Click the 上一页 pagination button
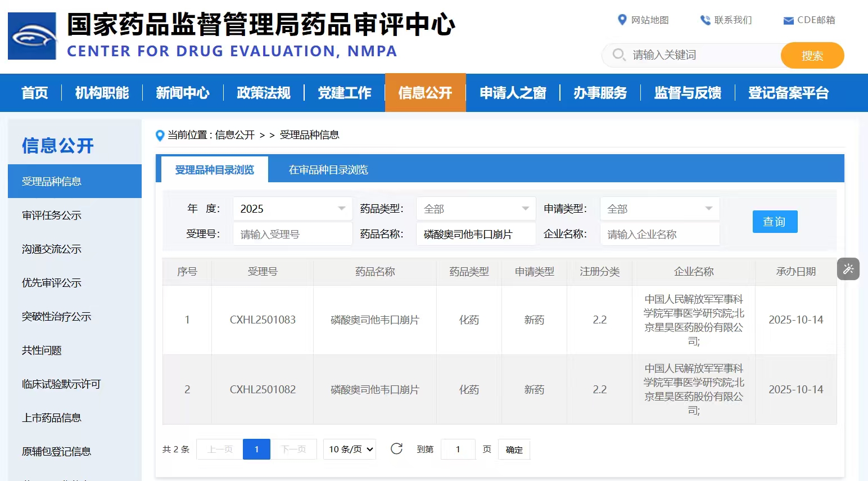868x481 pixels. (x=220, y=449)
